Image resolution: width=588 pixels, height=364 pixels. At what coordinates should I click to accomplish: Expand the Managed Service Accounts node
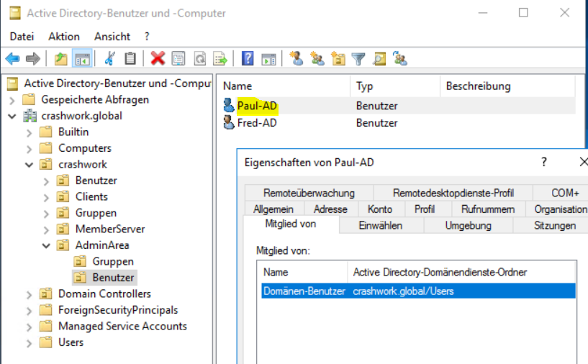30,327
